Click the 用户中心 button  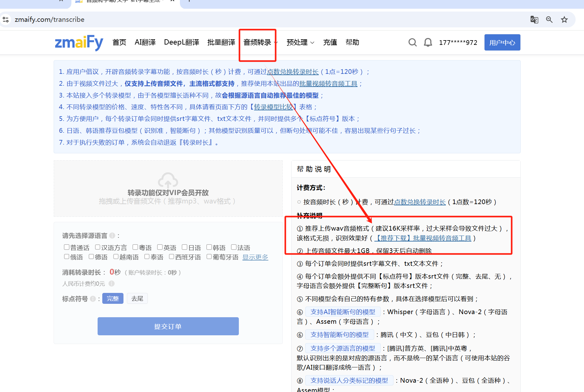click(502, 42)
